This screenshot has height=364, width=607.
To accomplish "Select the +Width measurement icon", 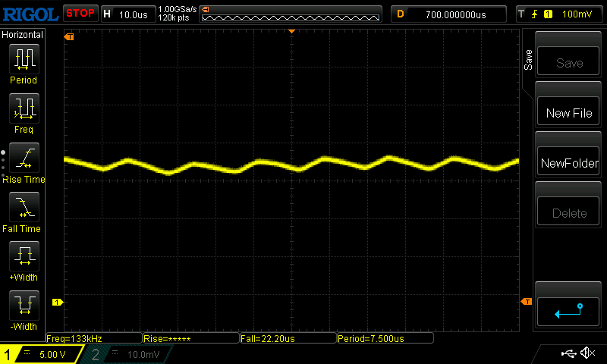I will coord(24,256).
